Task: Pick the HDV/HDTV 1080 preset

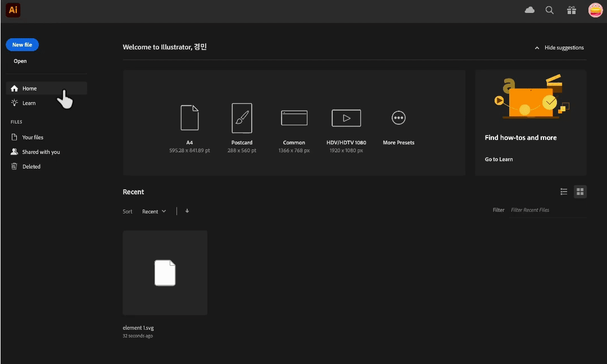Action: point(346,118)
